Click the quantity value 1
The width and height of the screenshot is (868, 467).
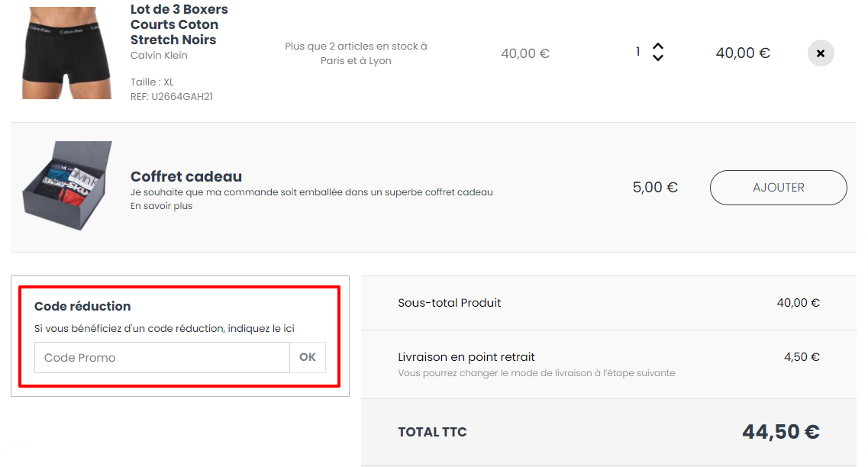[638, 52]
